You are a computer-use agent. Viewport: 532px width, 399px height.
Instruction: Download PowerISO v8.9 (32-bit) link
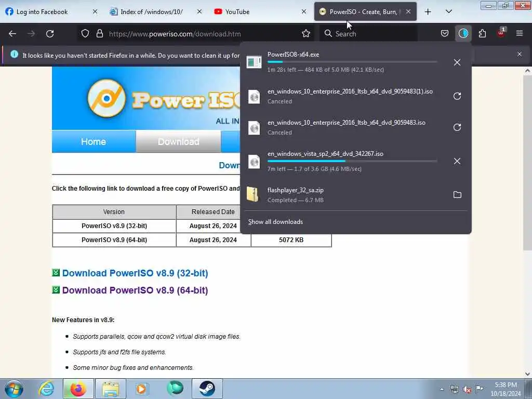[135, 273]
